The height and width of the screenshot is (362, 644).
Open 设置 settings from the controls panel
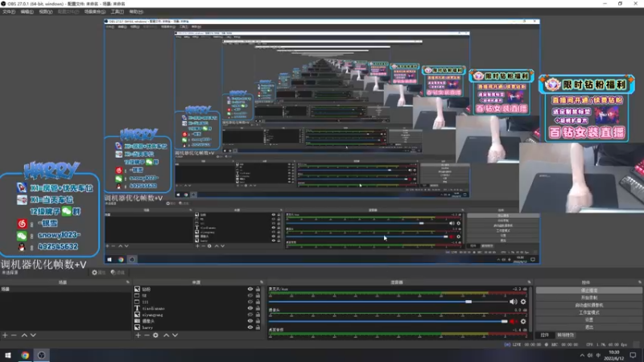(x=589, y=319)
